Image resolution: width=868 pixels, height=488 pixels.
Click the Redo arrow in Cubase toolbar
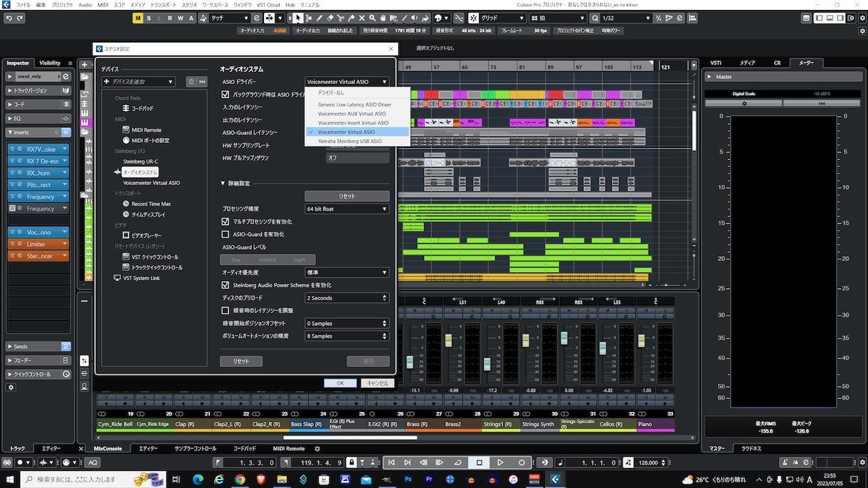(19, 18)
